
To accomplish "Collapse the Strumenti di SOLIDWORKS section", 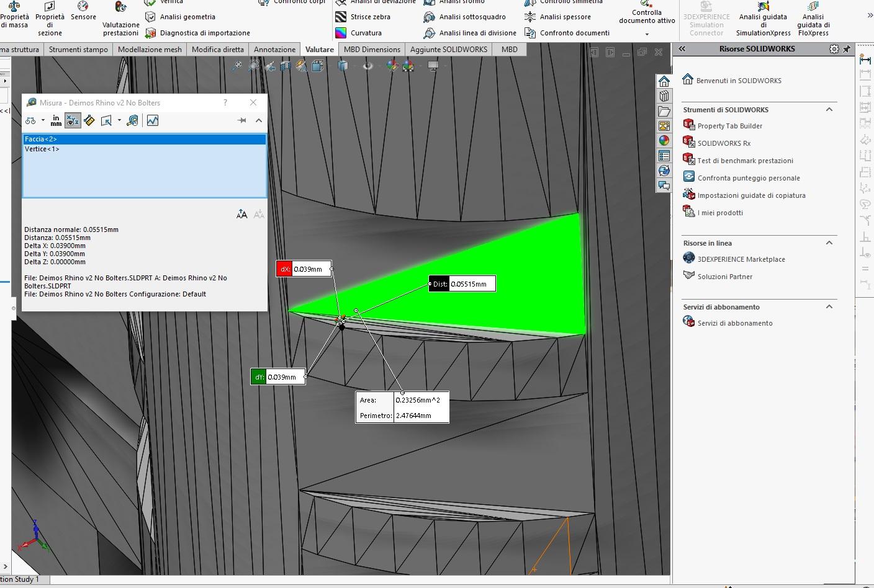I will [x=829, y=110].
